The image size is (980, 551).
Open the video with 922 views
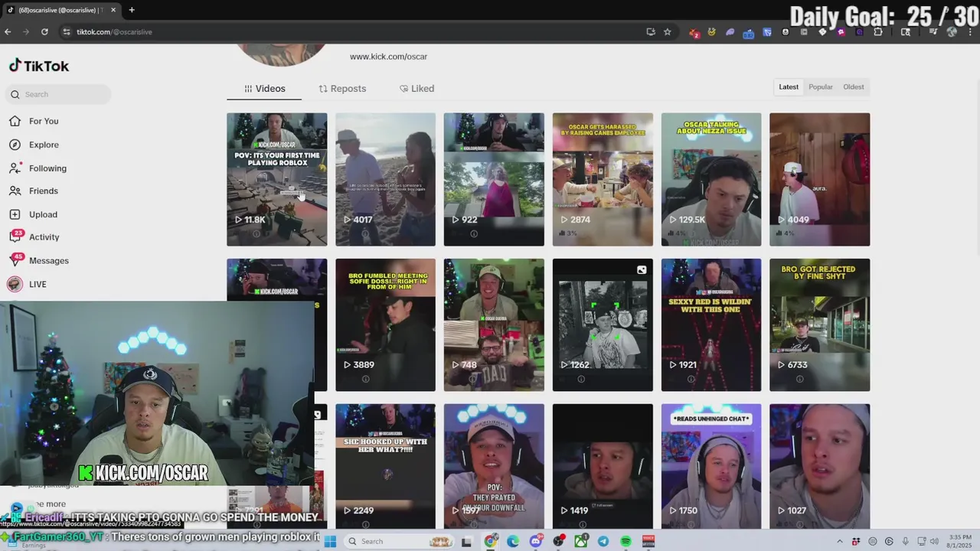click(x=494, y=180)
